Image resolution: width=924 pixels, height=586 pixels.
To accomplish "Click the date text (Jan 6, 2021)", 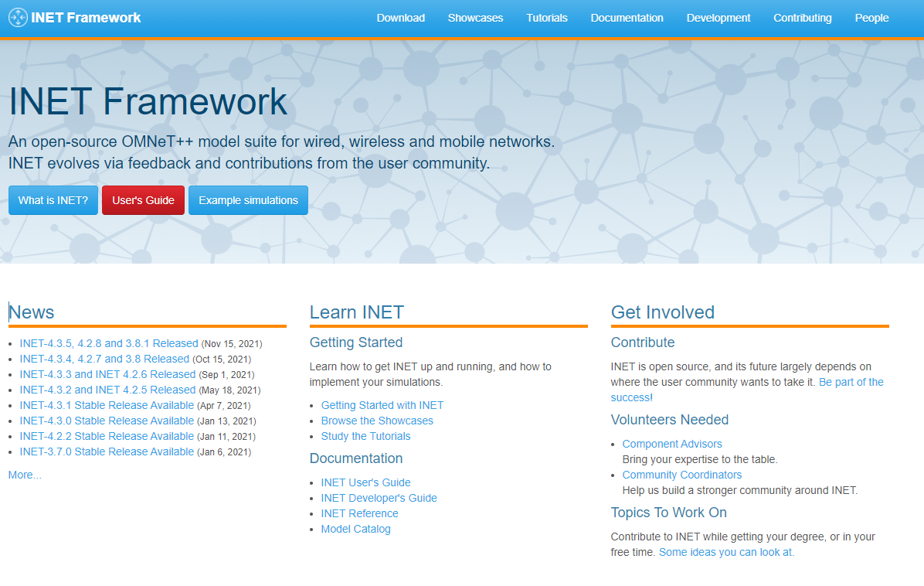I will pos(224,452).
